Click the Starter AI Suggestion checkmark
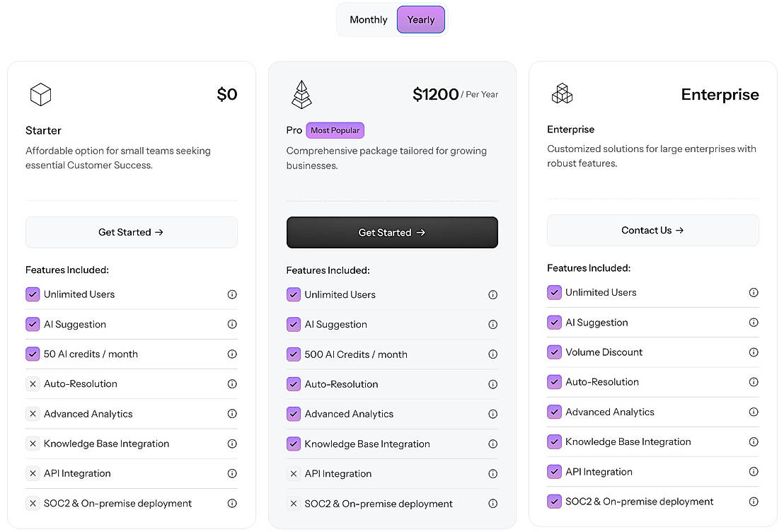784x532 pixels. 33,324
